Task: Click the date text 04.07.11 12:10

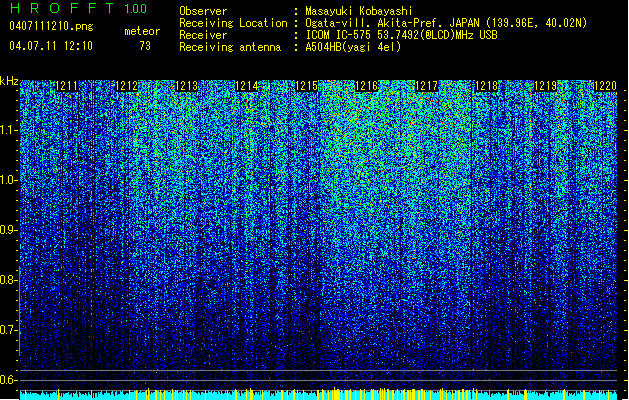Action: [x=51, y=46]
